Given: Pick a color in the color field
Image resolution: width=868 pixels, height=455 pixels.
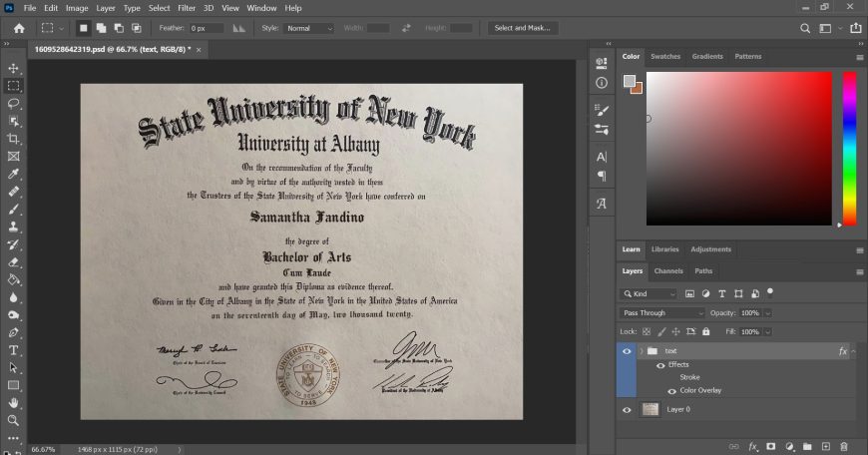Looking at the screenshot, I should click(738, 149).
